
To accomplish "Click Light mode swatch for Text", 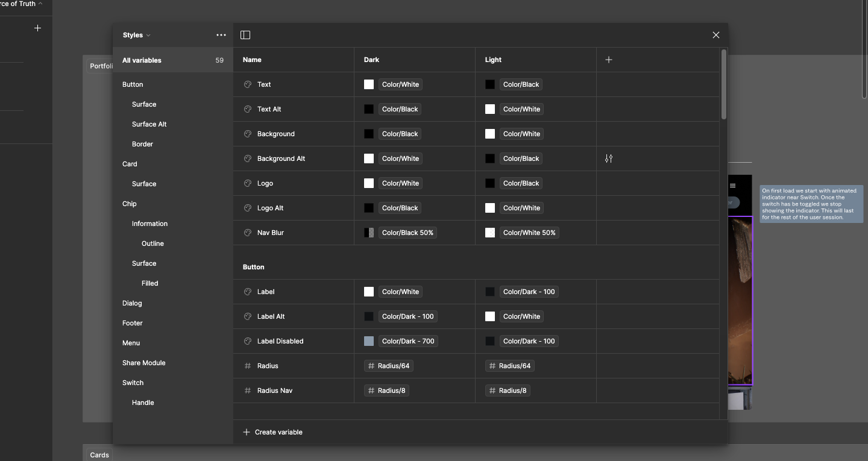I will point(490,84).
